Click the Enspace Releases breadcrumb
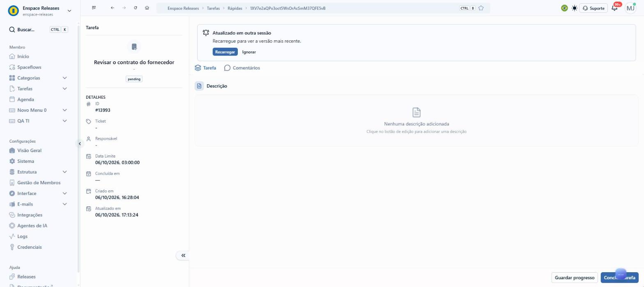The height and width of the screenshot is (287, 644). (x=183, y=8)
